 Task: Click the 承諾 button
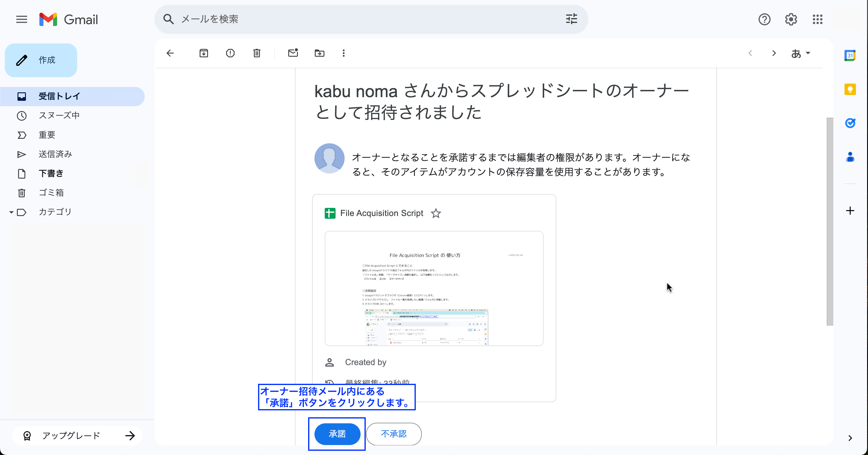337,434
